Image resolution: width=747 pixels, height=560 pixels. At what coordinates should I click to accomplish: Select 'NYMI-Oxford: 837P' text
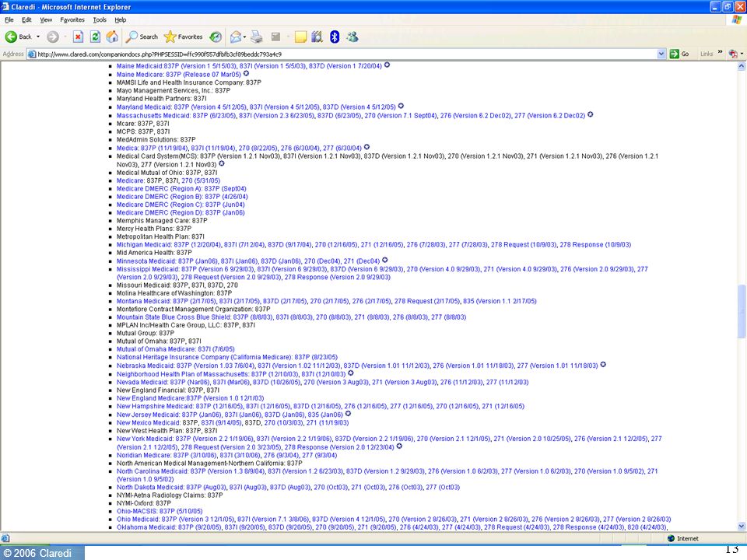click(x=144, y=503)
